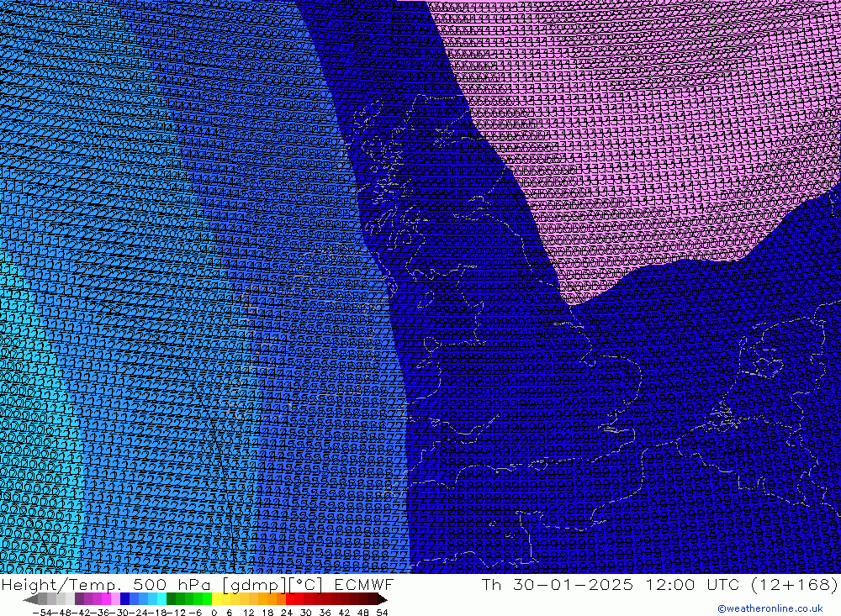Click the '(12+168)' forecast hour text
Viewport: 841px width, 616px height.
point(794,584)
